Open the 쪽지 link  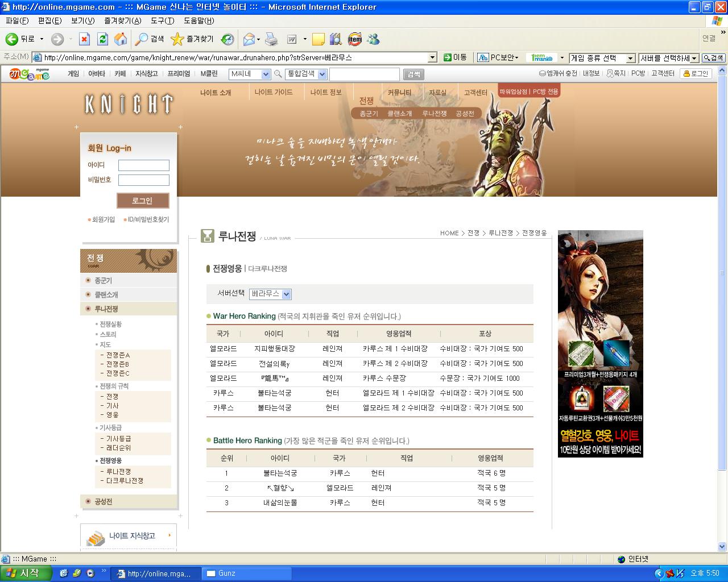616,73
